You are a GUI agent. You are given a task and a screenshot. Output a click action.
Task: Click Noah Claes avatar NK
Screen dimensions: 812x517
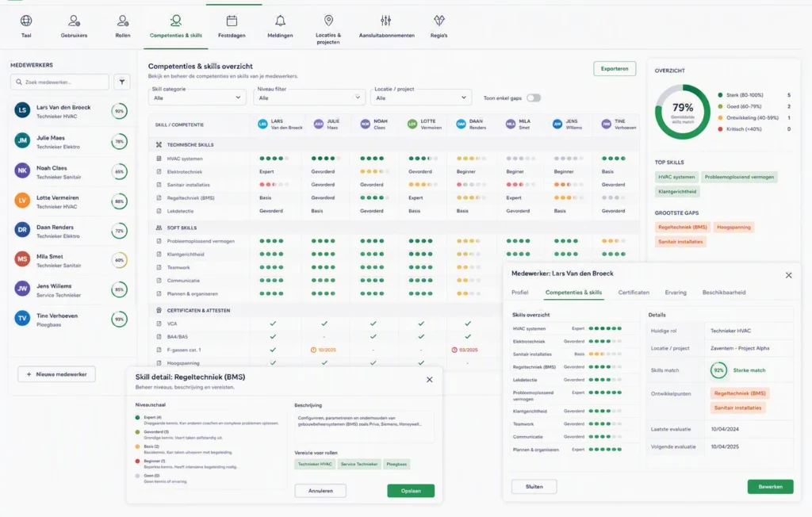22,170
